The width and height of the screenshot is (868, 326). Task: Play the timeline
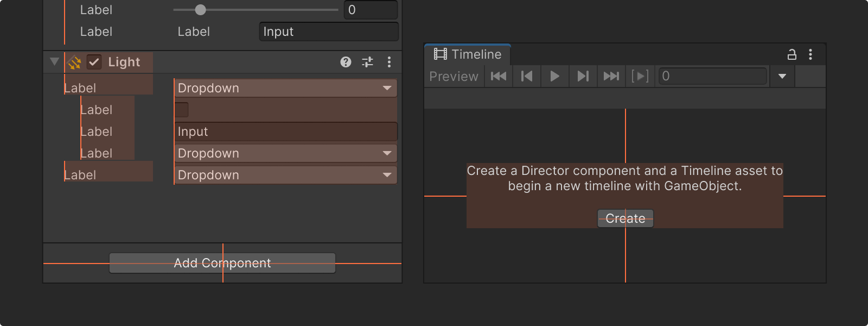(x=554, y=77)
